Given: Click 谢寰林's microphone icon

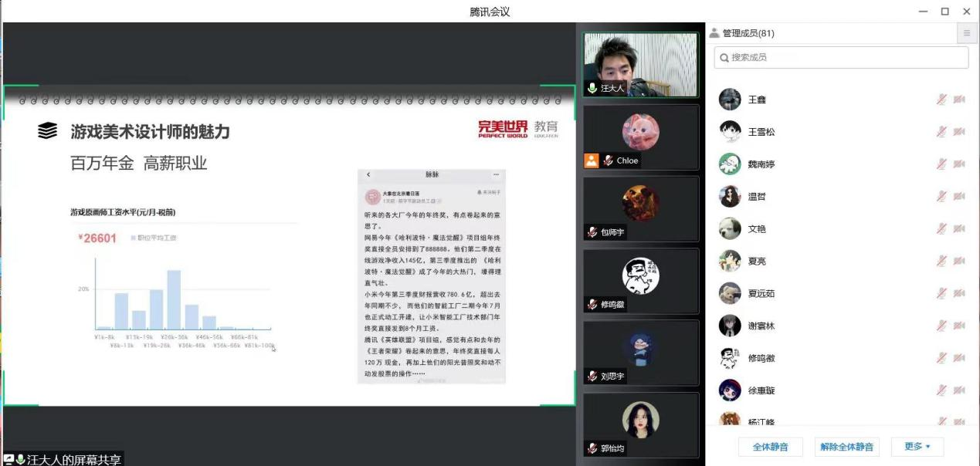Looking at the screenshot, I should pyautogui.click(x=941, y=326).
